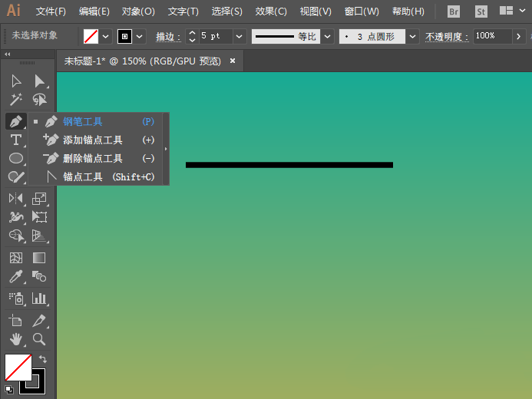Open the 文字(T) menu
The height and width of the screenshot is (399, 532).
click(183, 12)
